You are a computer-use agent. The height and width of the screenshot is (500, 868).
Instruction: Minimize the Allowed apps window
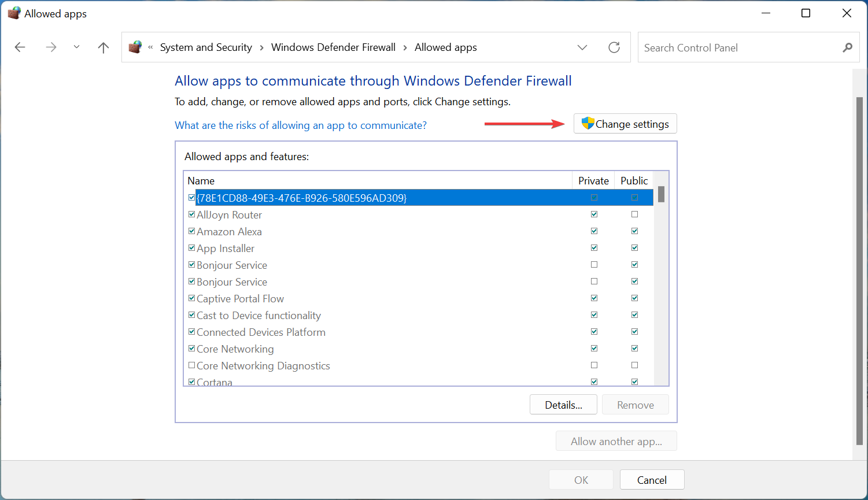pyautogui.click(x=766, y=13)
